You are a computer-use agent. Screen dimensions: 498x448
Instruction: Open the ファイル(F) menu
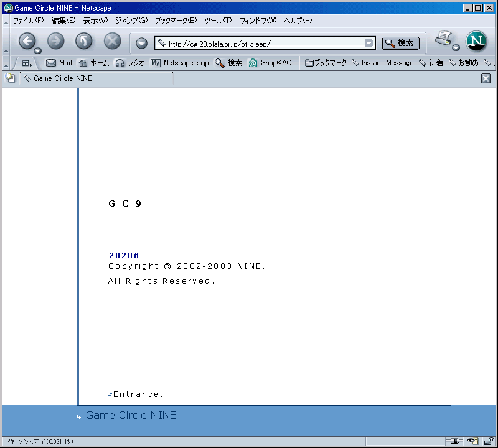coord(28,21)
